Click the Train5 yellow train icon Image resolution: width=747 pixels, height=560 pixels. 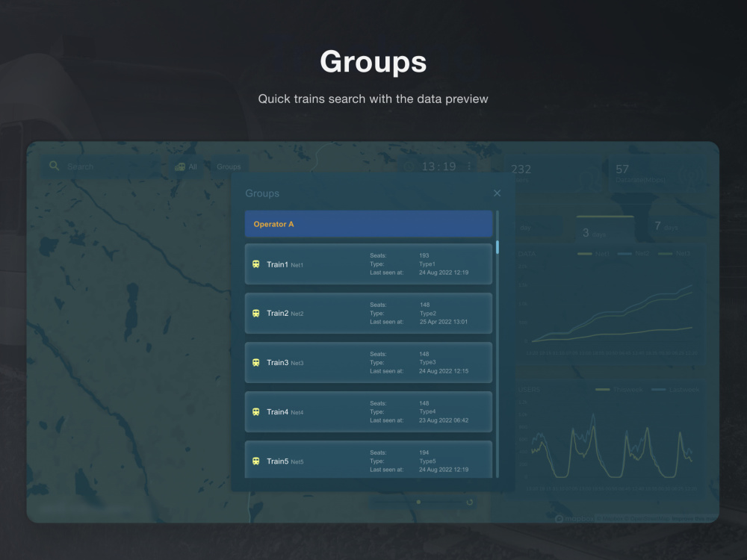click(x=255, y=461)
